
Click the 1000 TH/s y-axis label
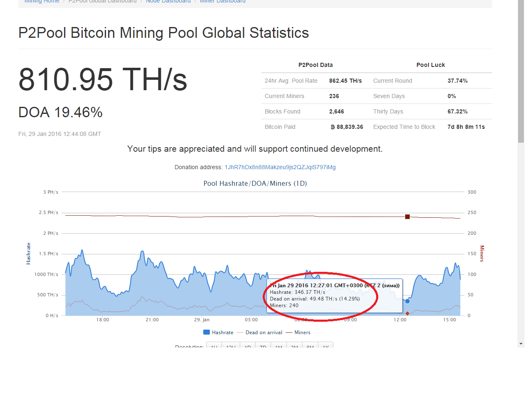click(46, 274)
